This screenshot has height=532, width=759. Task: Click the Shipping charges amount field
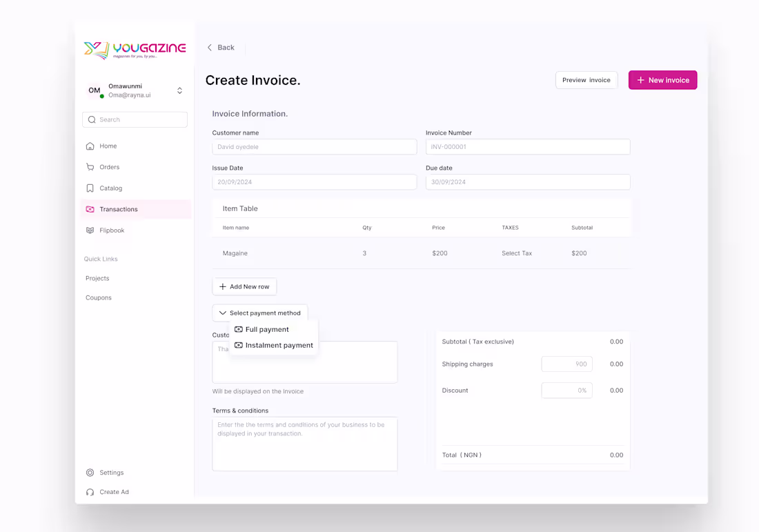pos(566,364)
